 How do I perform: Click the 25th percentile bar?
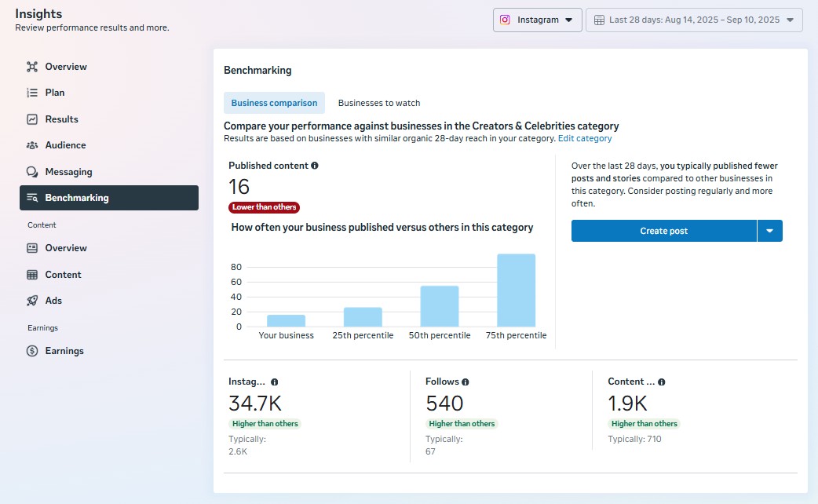[x=363, y=317]
